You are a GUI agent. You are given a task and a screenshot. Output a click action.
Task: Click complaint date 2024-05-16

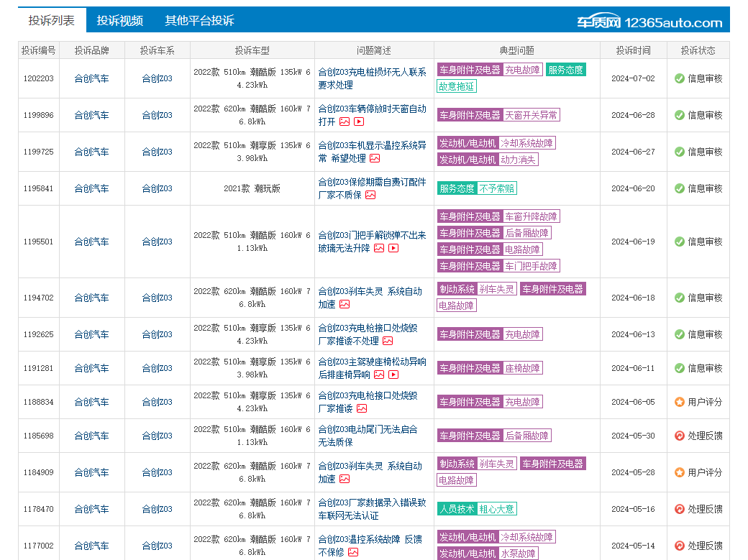coord(633,510)
